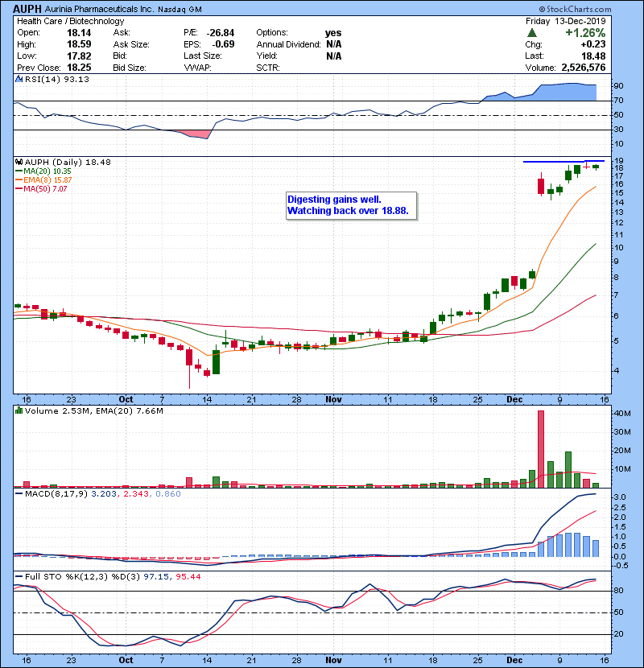
Task: Click the Annual Dividend N/A value
Action: tap(334, 44)
